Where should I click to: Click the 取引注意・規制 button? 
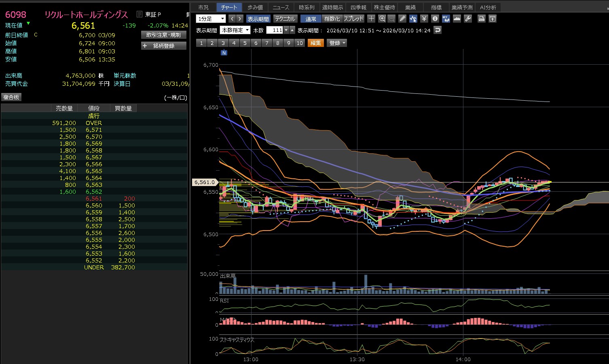point(163,35)
